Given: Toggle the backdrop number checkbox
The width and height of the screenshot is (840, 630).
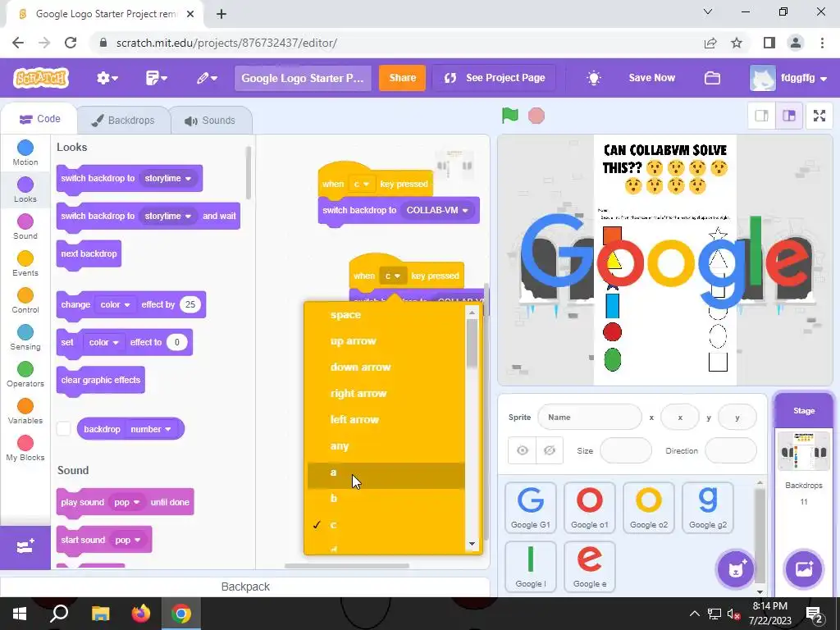Looking at the screenshot, I should tap(64, 428).
